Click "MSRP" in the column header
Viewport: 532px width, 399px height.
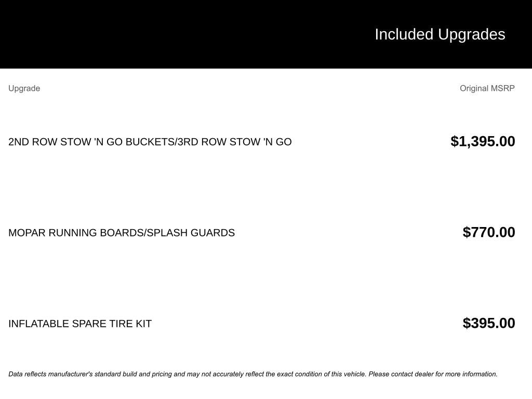point(502,88)
